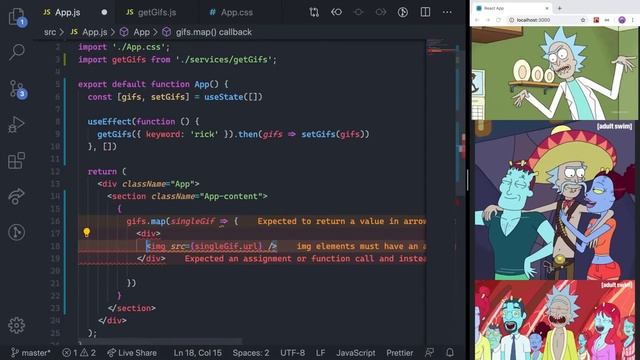The height and width of the screenshot is (360, 640).
Task: Select the React App browser tab
Action: click(x=512, y=8)
